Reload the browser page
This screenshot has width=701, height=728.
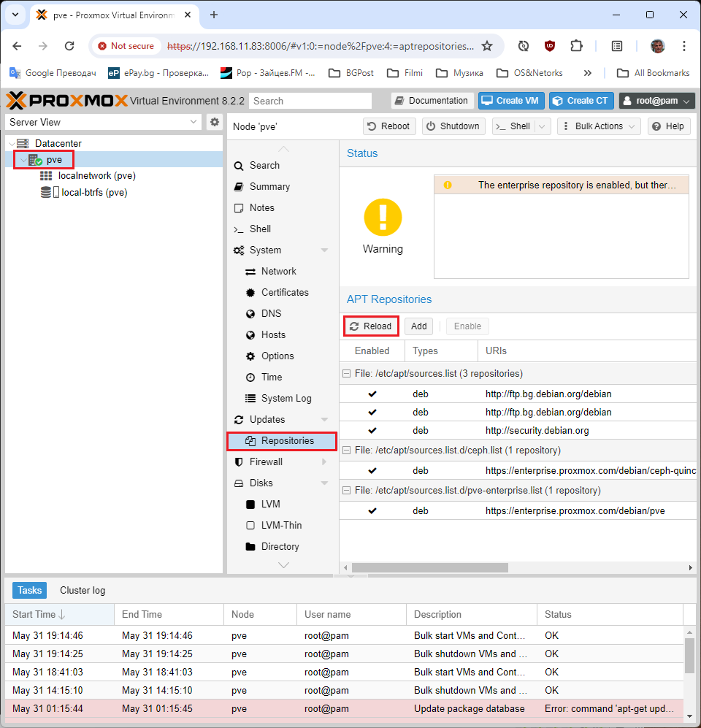click(x=69, y=46)
